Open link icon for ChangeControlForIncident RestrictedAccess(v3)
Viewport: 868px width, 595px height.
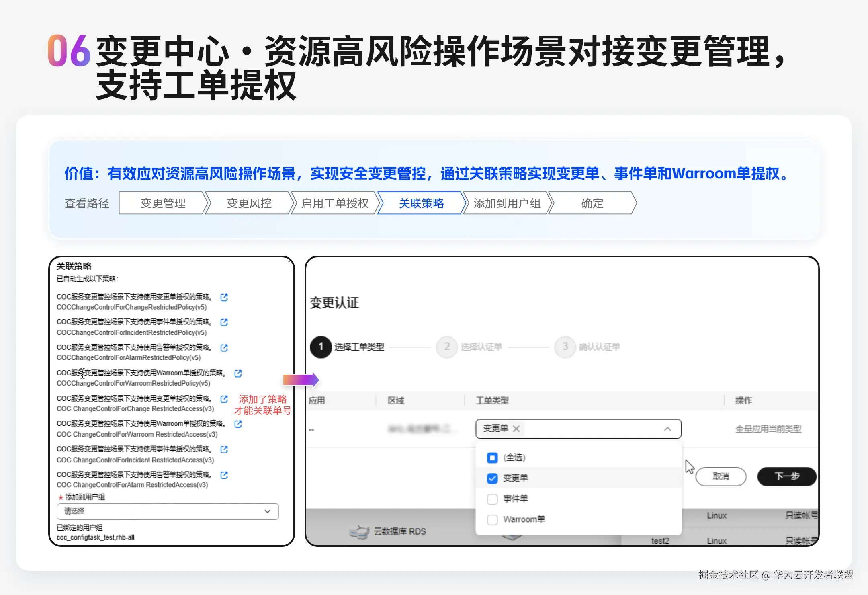coord(224,449)
